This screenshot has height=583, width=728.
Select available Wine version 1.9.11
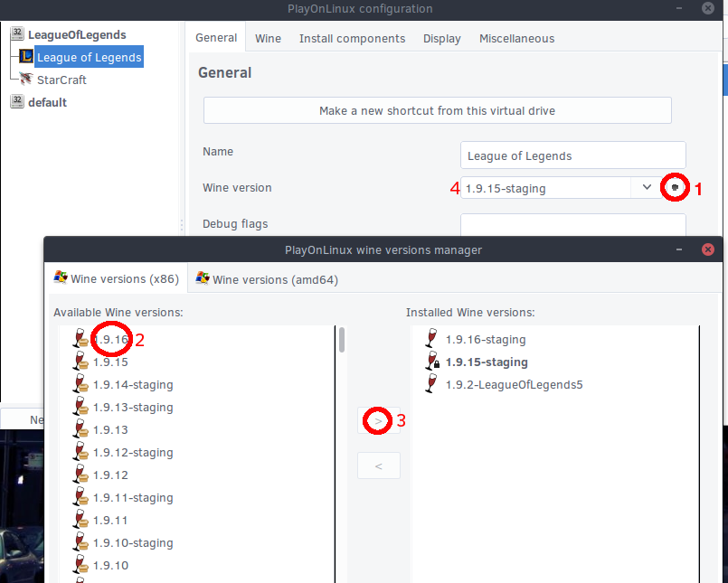[110, 521]
